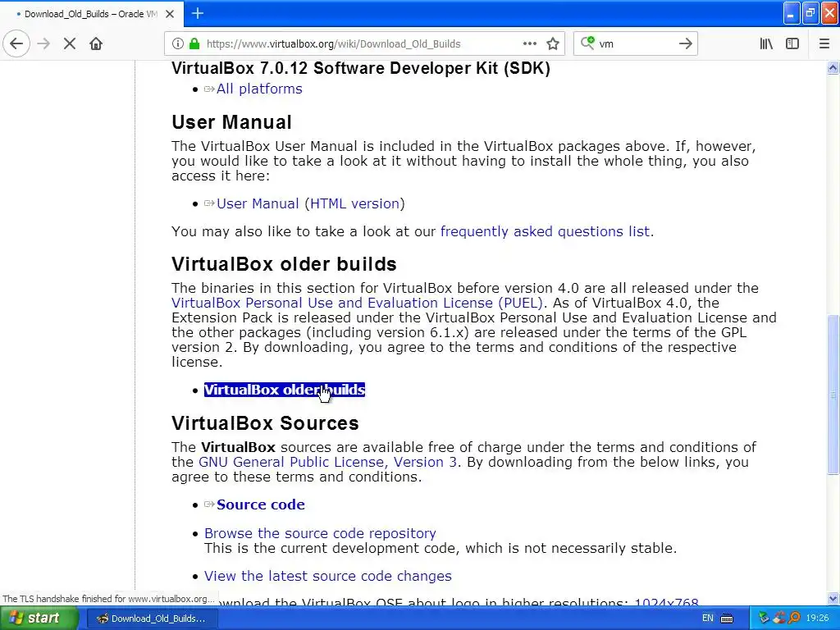840x630 pixels.
Task: Open the Firefox hamburger menu
Action: 824,44
